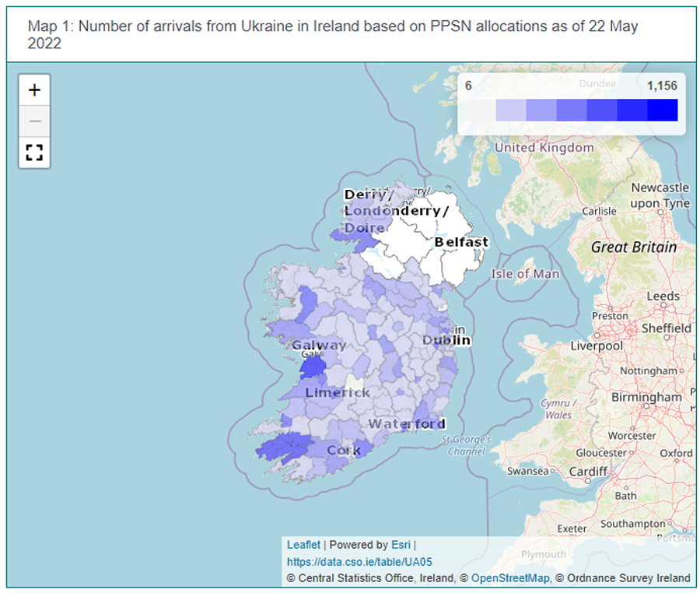700x593 pixels.
Task: Open the Esri link
Action: point(401,545)
